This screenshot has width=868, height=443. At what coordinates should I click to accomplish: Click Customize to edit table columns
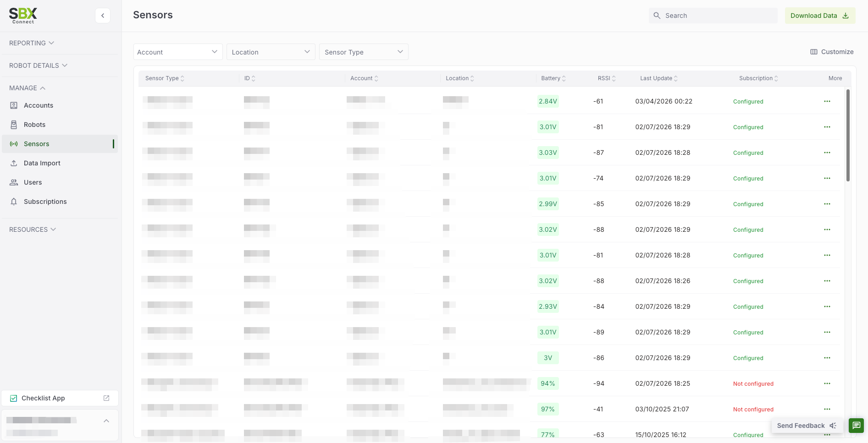[x=832, y=52]
